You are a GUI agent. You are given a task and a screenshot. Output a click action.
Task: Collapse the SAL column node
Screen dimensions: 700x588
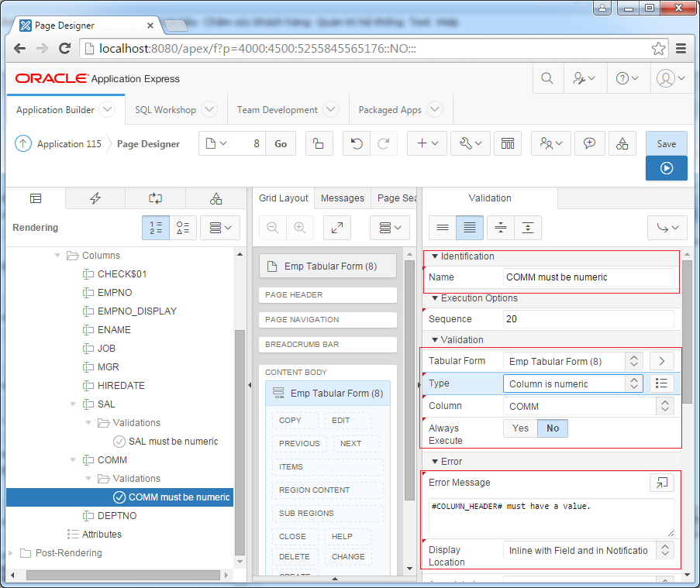(73, 404)
